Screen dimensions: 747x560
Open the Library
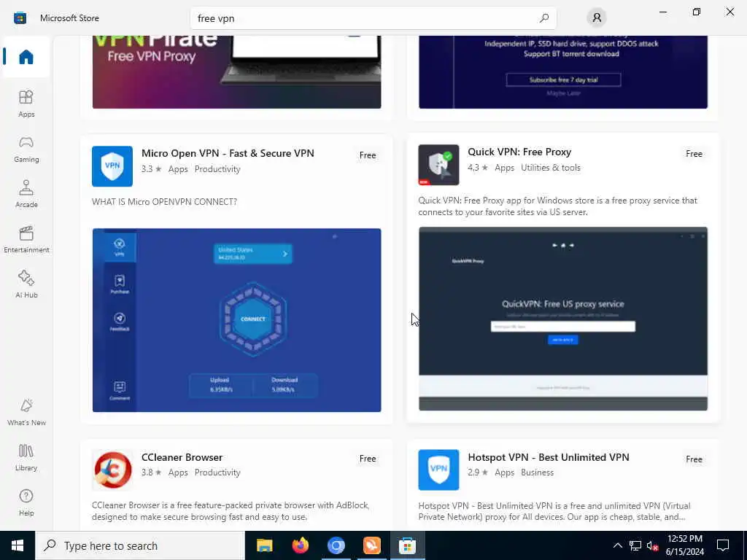point(26,457)
